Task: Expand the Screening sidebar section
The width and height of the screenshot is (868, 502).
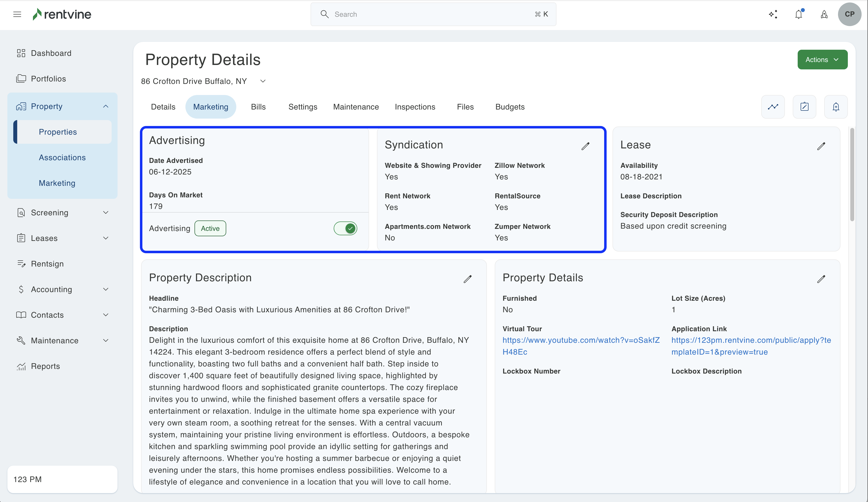Action: point(106,212)
